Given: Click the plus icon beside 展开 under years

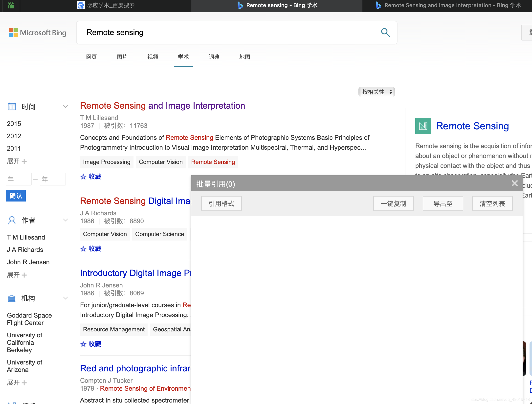Looking at the screenshot, I should tap(24, 162).
